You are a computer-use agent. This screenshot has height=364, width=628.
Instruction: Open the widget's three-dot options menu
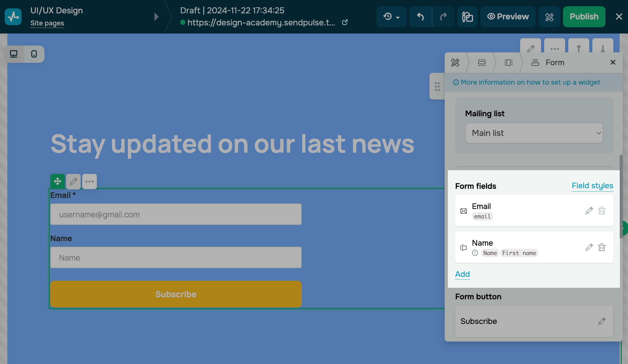(x=90, y=181)
